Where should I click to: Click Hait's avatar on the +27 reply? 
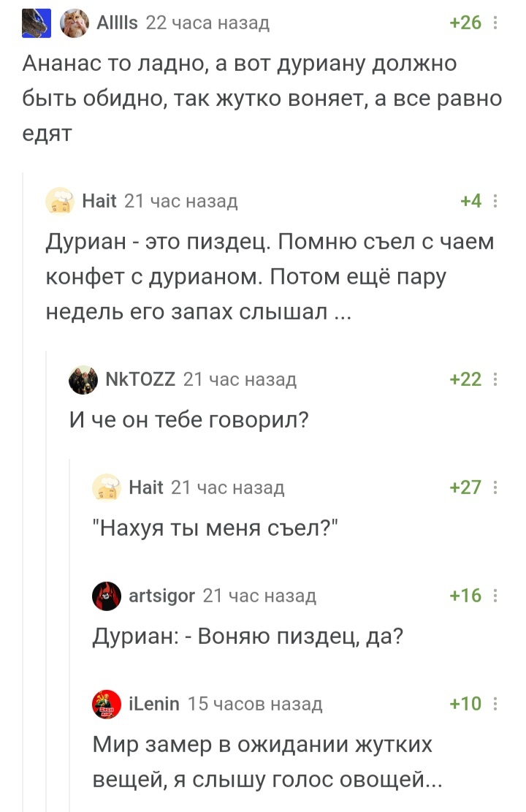[x=107, y=487]
